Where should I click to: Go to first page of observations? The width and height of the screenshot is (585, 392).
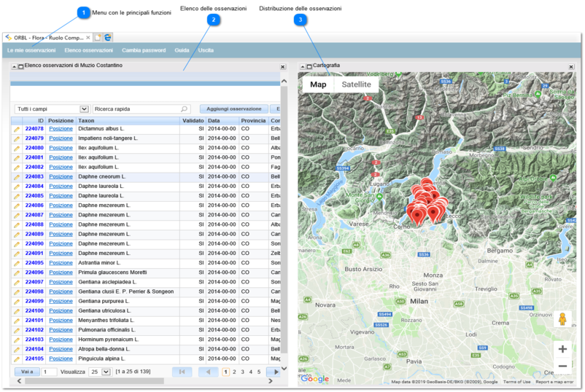(x=182, y=372)
